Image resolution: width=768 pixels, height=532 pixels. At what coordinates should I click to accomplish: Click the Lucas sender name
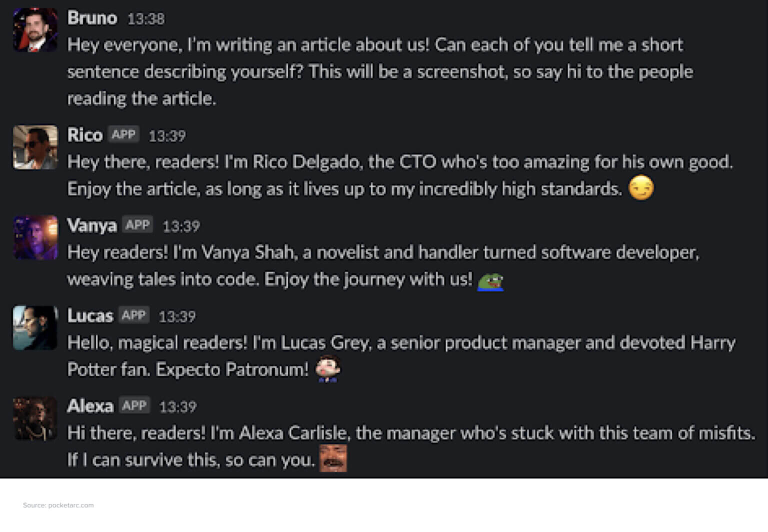[x=90, y=316]
